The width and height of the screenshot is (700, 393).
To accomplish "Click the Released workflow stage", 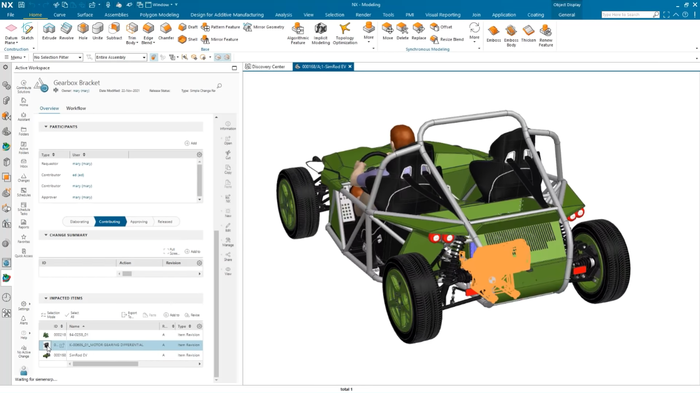I will click(x=165, y=222).
